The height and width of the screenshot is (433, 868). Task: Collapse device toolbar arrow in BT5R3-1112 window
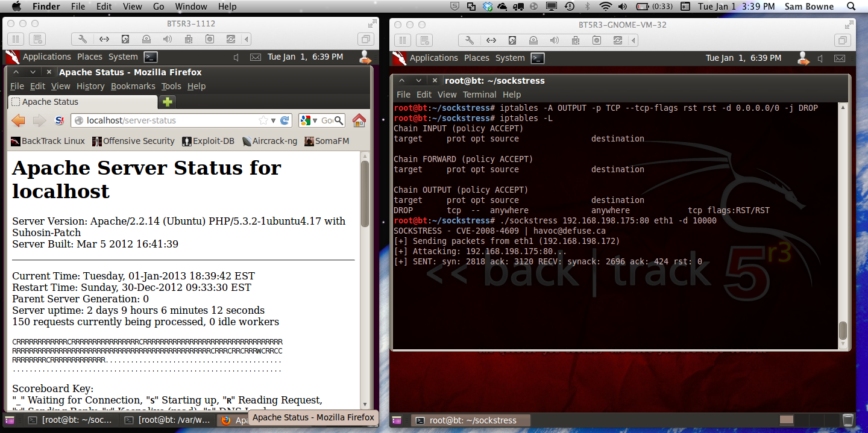tap(246, 39)
